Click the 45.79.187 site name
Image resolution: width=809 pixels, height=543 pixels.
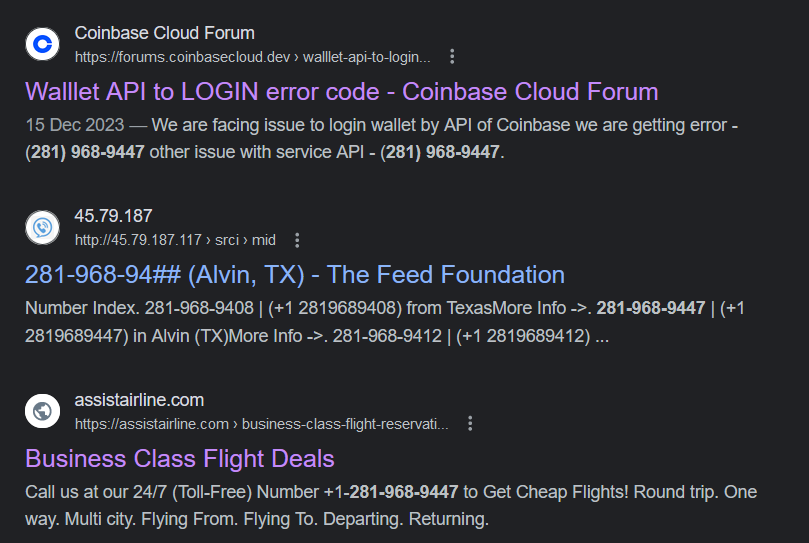[x=113, y=216]
